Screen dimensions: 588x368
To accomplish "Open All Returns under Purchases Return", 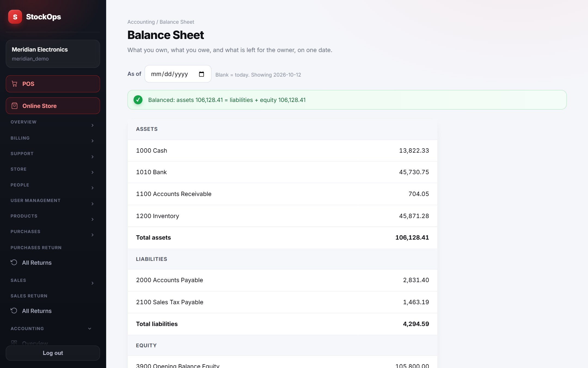I will [37, 263].
